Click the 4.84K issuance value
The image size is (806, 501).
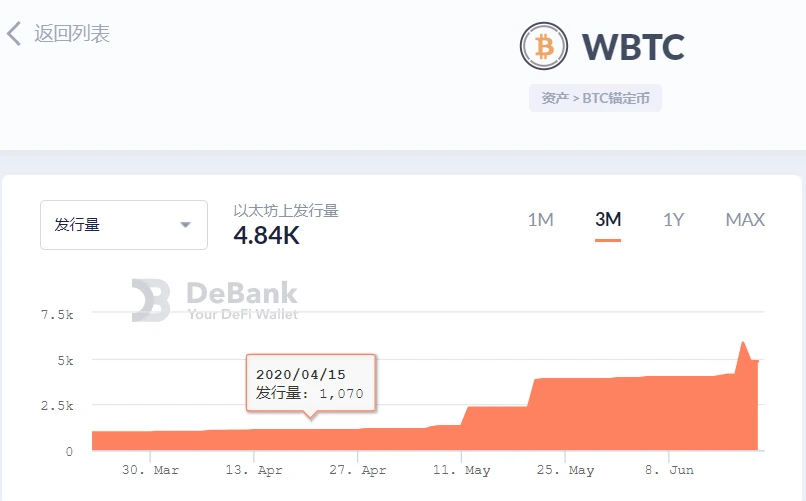tap(266, 236)
